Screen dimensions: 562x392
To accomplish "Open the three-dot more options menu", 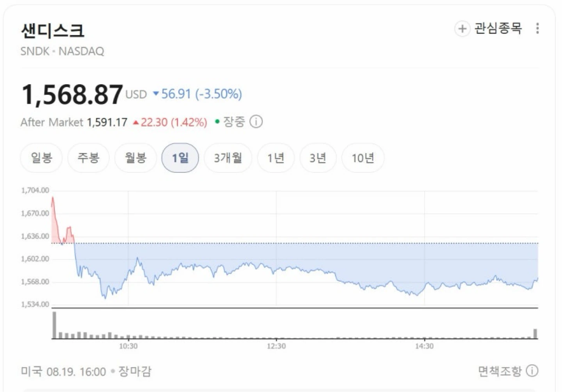I will point(538,28).
